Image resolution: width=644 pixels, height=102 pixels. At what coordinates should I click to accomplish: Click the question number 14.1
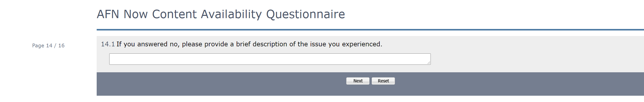pyautogui.click(x=108, y=44)
